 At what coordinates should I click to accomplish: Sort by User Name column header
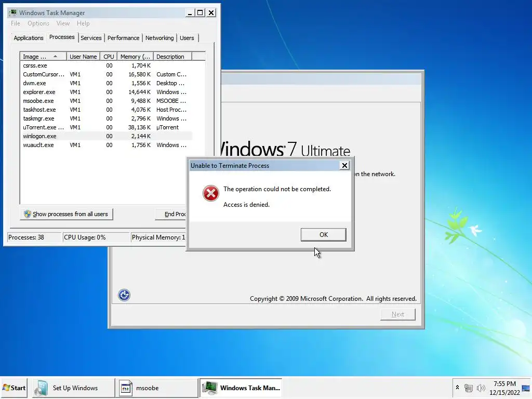[83, 57]
